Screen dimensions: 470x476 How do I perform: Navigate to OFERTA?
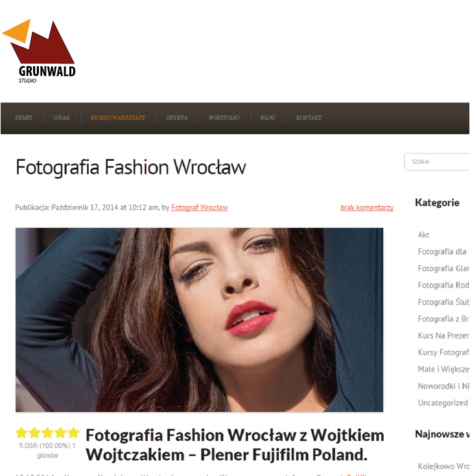point(177,118)
